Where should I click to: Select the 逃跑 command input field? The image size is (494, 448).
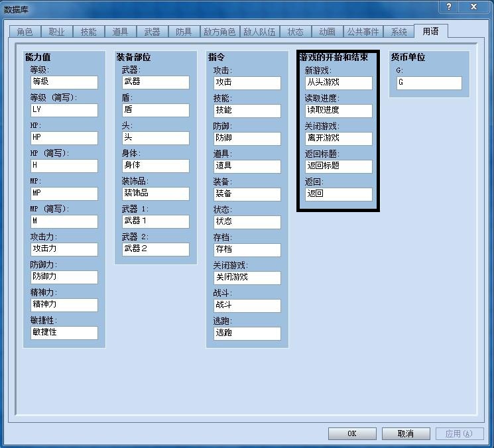pyautogui.click(x=247, y=333)
